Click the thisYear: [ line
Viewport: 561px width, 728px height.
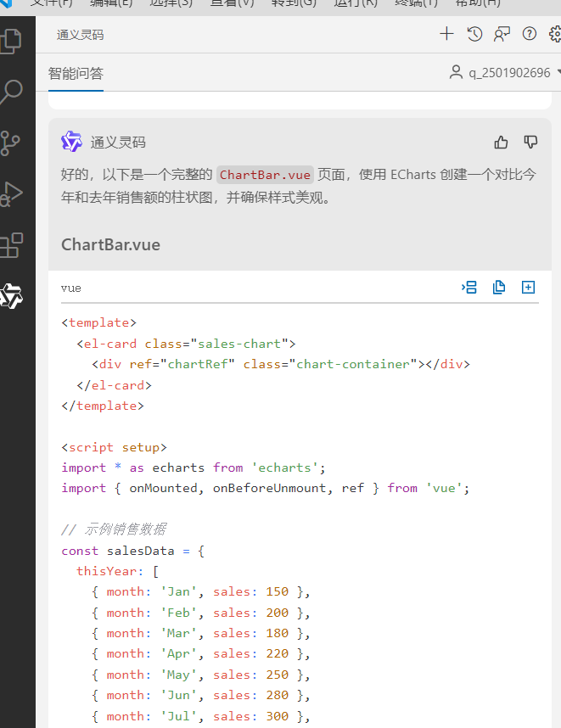(117, 571)
